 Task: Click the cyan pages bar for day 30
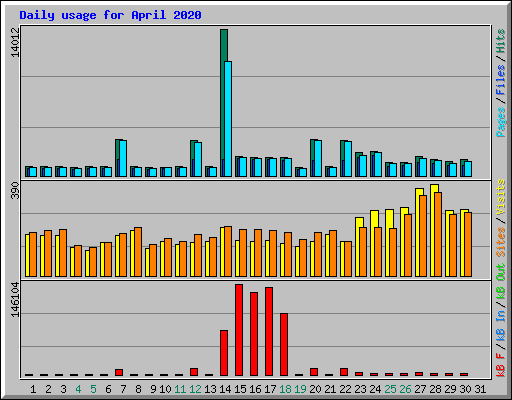point(468,169)
